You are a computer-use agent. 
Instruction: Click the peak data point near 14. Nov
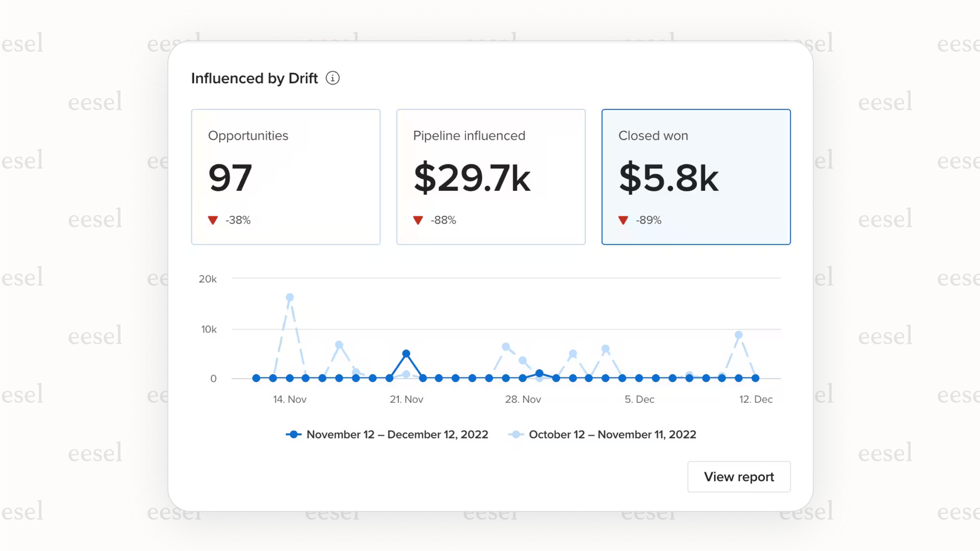(289, 297)
